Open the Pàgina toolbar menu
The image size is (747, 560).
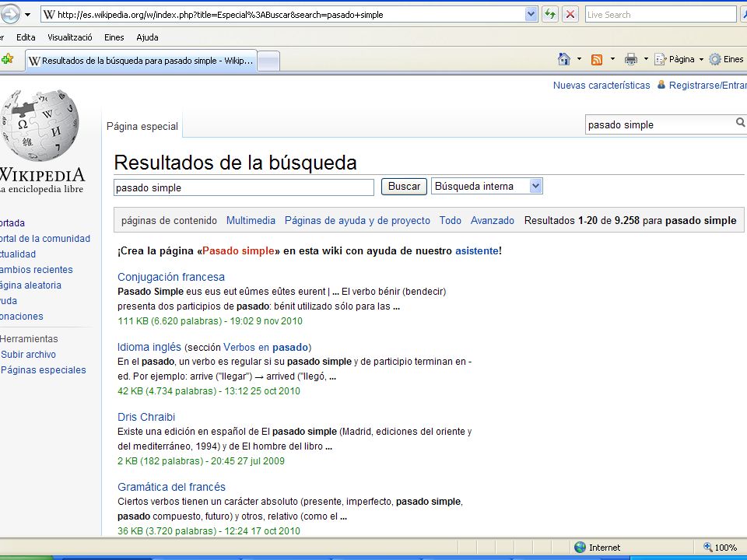[679, 59]
